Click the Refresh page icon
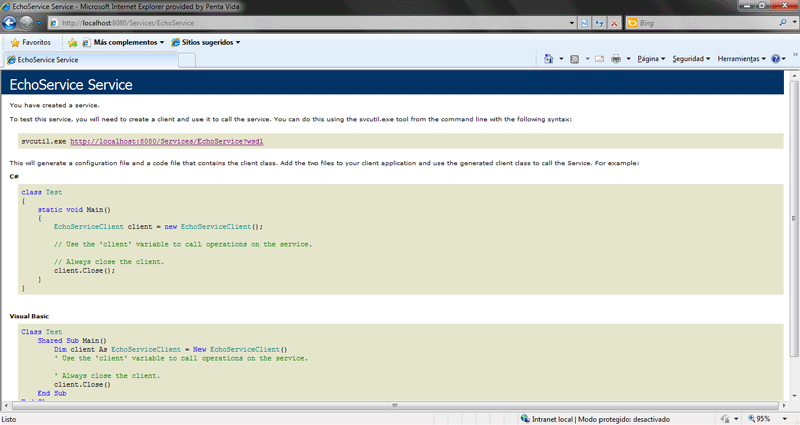 (598, 22)
